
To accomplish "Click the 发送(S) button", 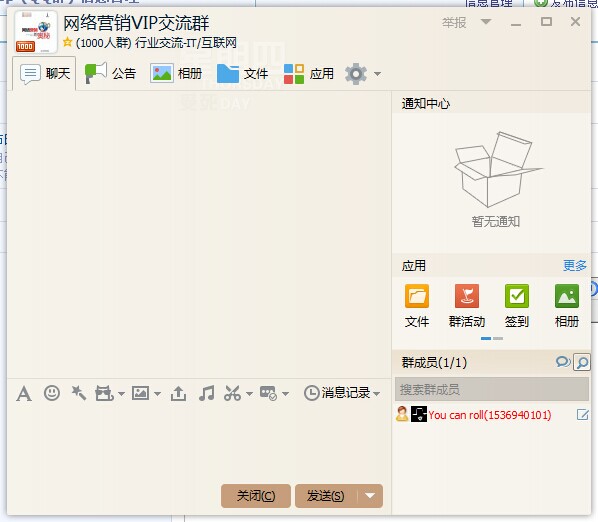I will (x=326, y=496).
